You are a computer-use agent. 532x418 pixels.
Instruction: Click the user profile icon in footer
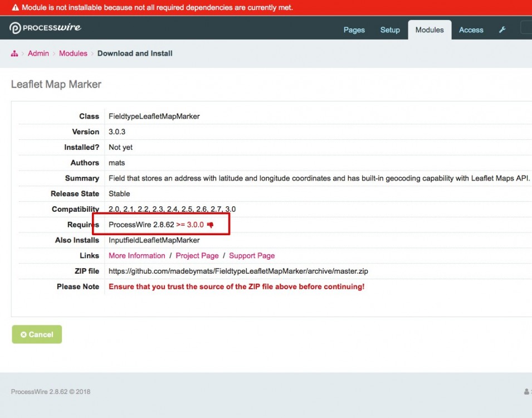click(526, 392)
